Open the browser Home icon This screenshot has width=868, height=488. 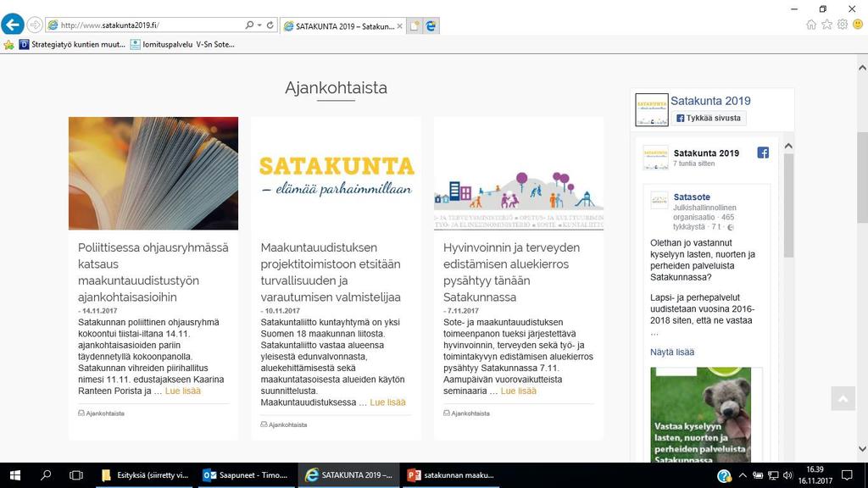coord(811,25)
